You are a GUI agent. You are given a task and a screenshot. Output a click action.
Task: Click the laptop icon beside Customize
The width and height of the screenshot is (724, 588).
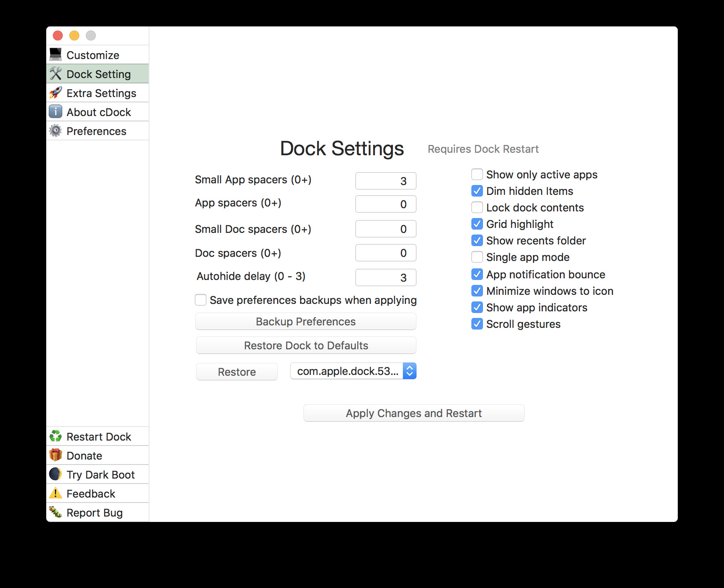pyautogui.click(x=56, y=55)
